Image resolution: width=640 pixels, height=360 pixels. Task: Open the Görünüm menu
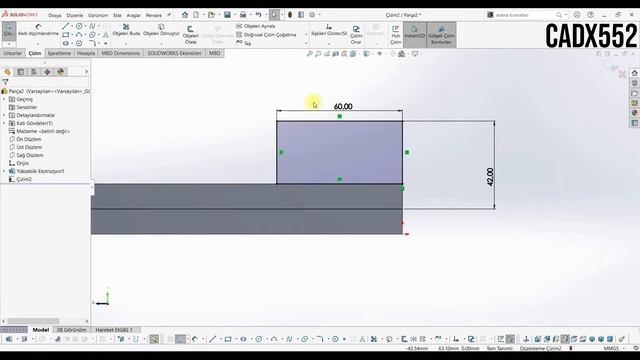98,15
